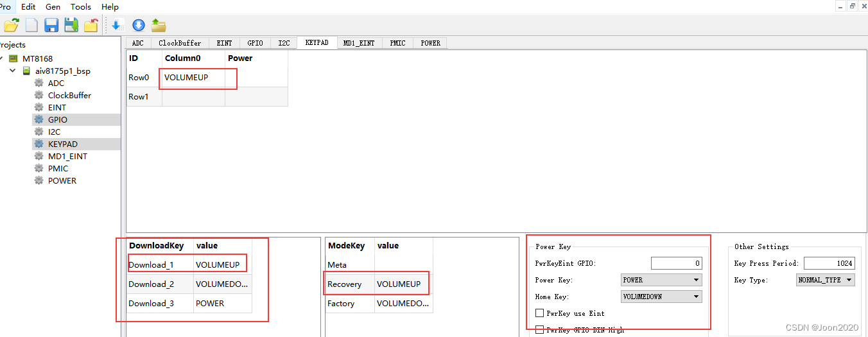This screenshot has width=868, height=337.
Task: Click gear icon next to EINT
Action: [39, 108]
